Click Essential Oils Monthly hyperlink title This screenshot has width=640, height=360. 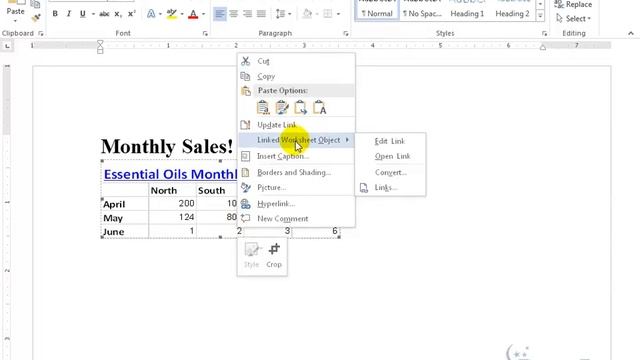coord(170,174)
